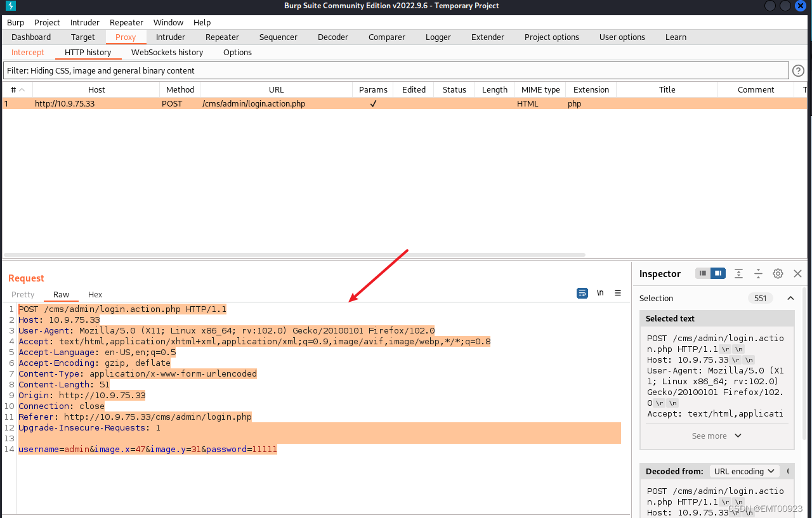Go to the Repeater tool tab
The height and width of the screenshot is (518, 812).
pyautogui.click(x=222, y=37)
